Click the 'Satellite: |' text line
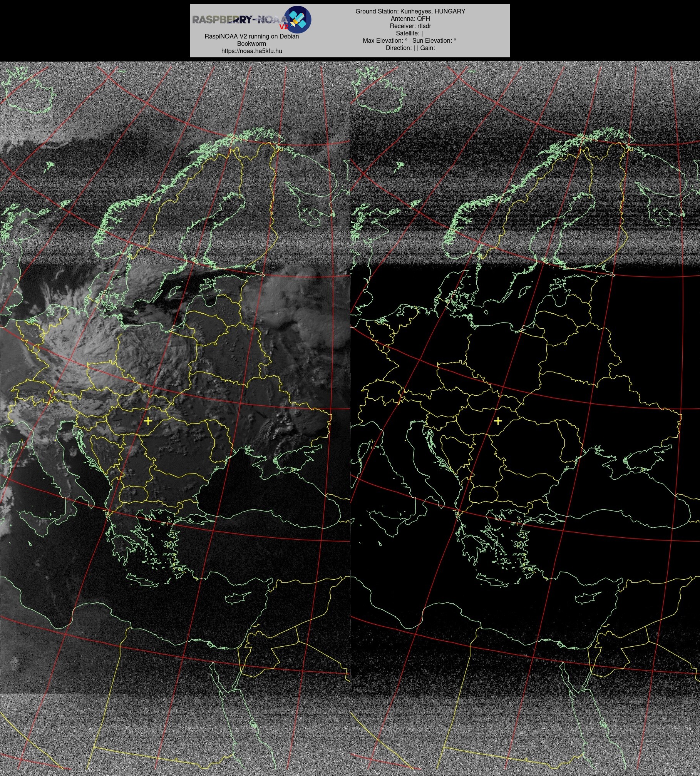700x776 pixels. pos(410,33)
